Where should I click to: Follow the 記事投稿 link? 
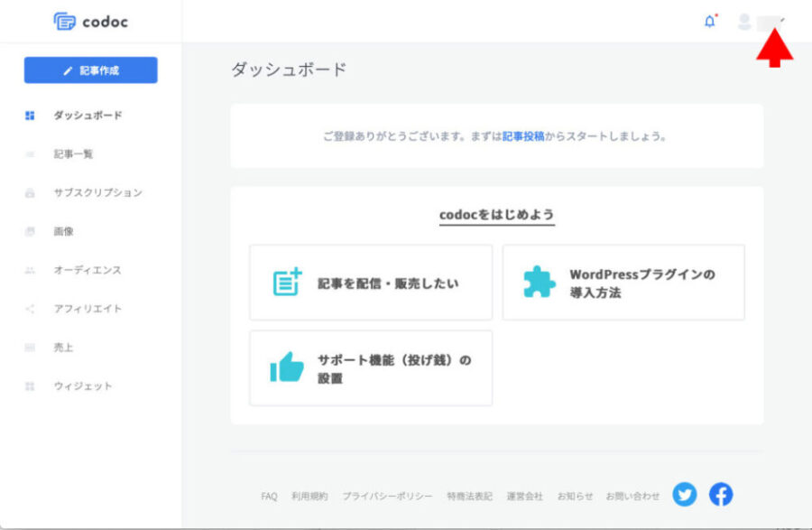523,136
